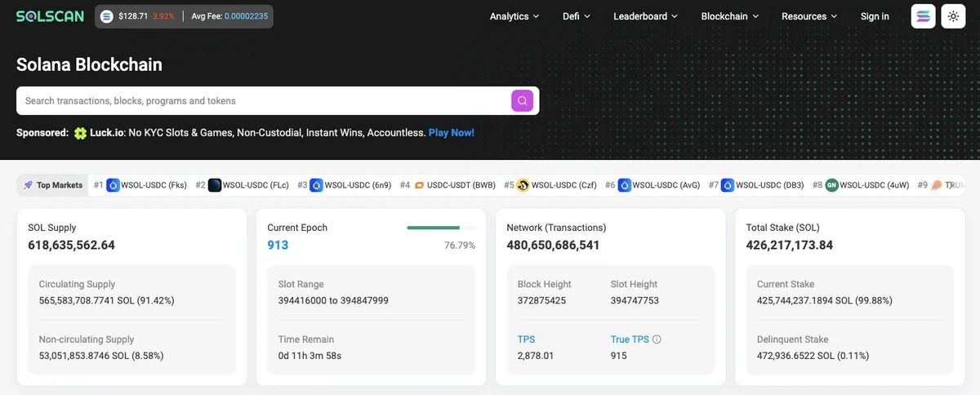Open the Blockchain menu
980x395 pixels.
pyautogui.click(x=729, y=16)
